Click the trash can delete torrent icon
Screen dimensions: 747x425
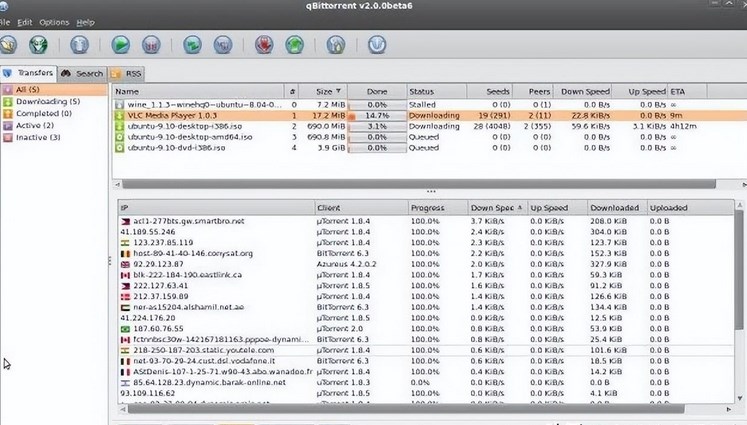point(79,44)
